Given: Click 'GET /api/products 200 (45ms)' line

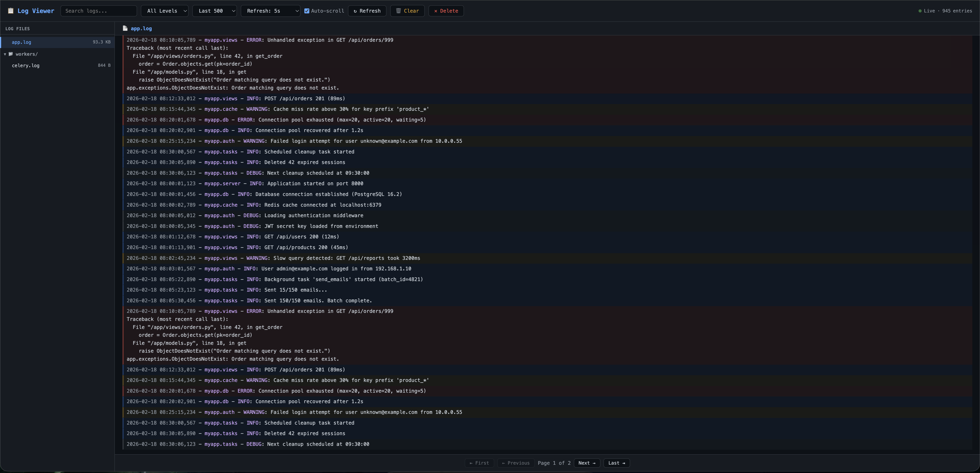Looking at the screenshot, I should (x=547, y=247).
